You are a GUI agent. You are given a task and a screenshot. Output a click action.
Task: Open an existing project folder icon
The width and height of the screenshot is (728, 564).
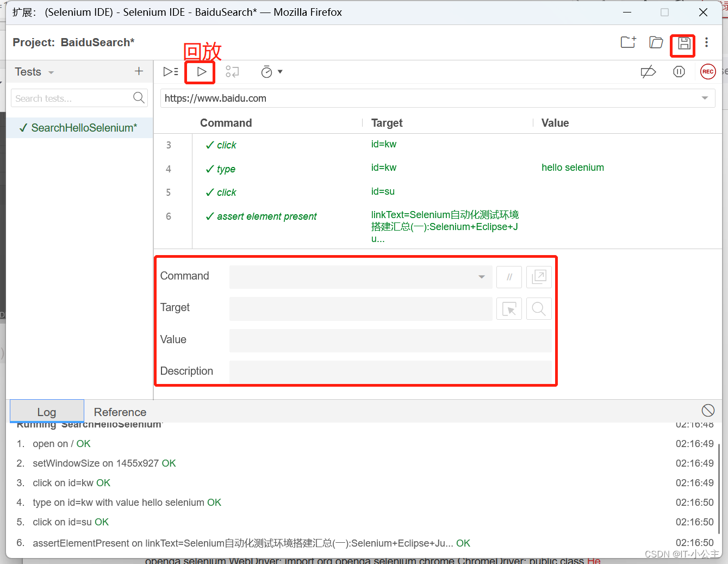point(656,42)
